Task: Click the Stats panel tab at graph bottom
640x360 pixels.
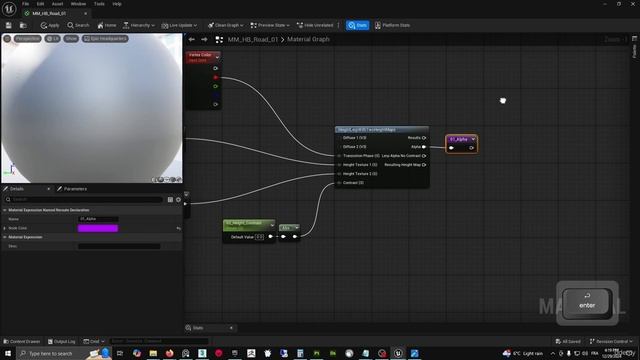Action: [198, 328]
